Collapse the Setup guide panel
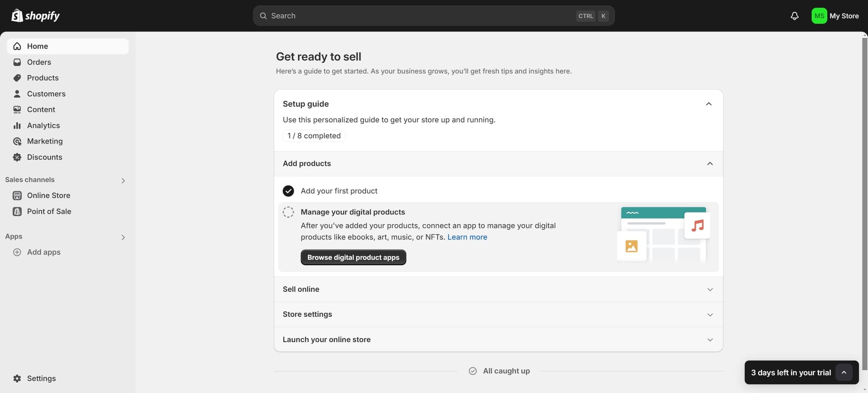 708,104
